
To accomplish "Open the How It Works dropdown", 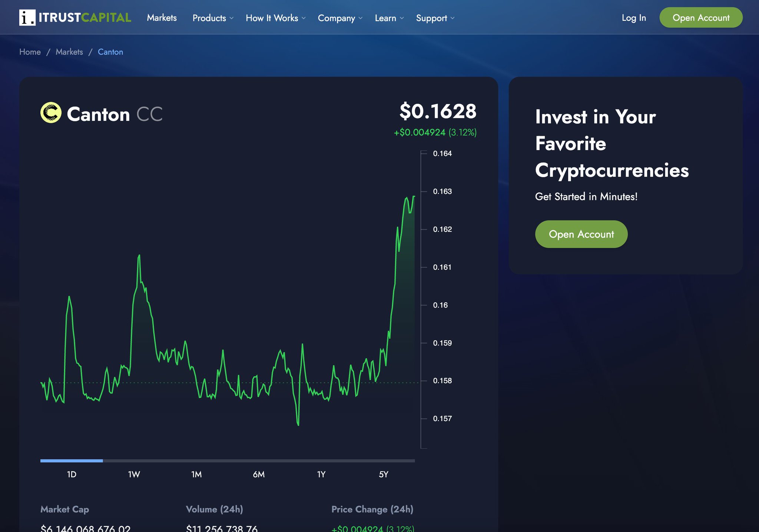I will coord(275,18).
